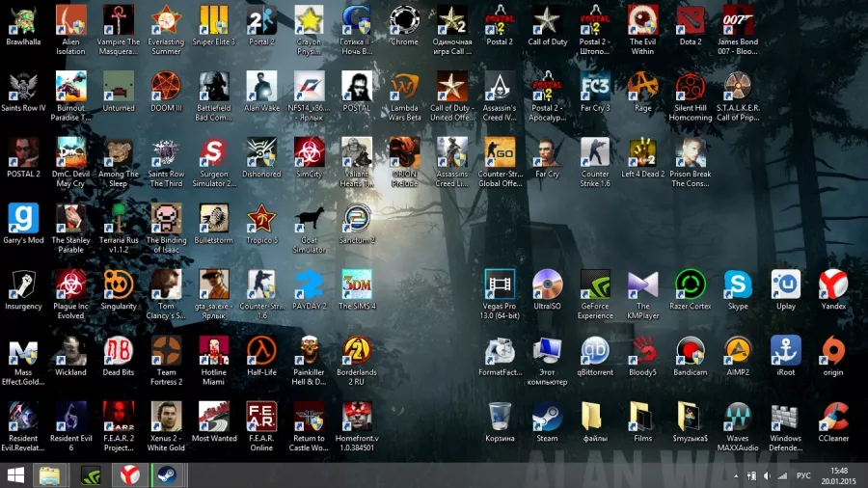The image size is (868, 488).
Task: Open the Skype desktop icon
Action: pyautogui.click(x=738, y=285)
